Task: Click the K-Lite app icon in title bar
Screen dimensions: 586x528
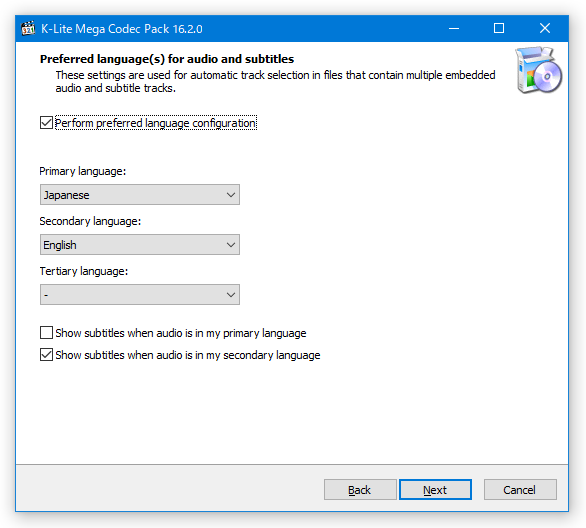Action: tap(28, 29)
